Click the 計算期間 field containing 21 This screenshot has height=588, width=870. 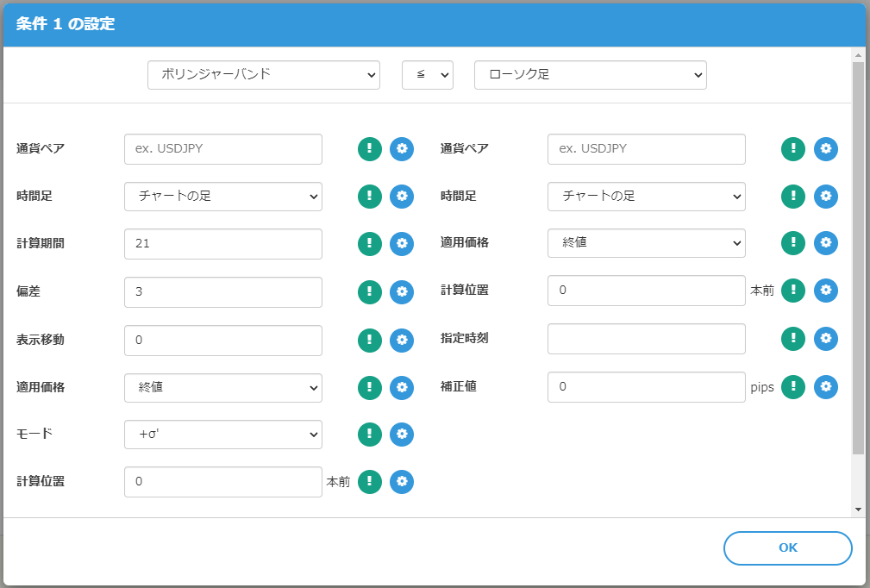223,244
